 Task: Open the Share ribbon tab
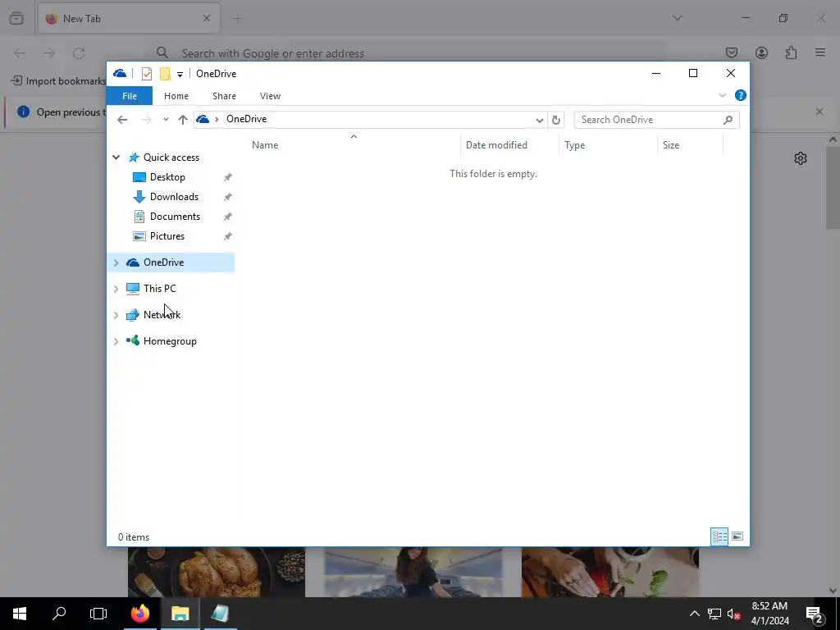224,96
